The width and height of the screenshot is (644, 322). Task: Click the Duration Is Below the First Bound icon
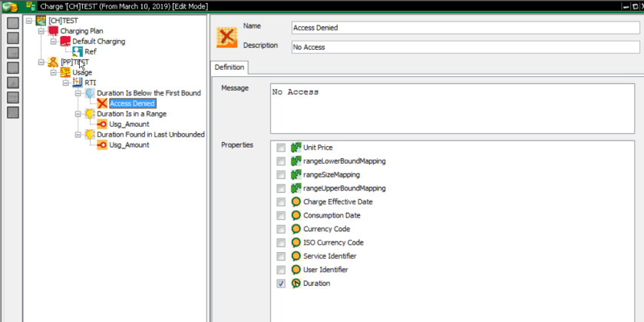90,93
